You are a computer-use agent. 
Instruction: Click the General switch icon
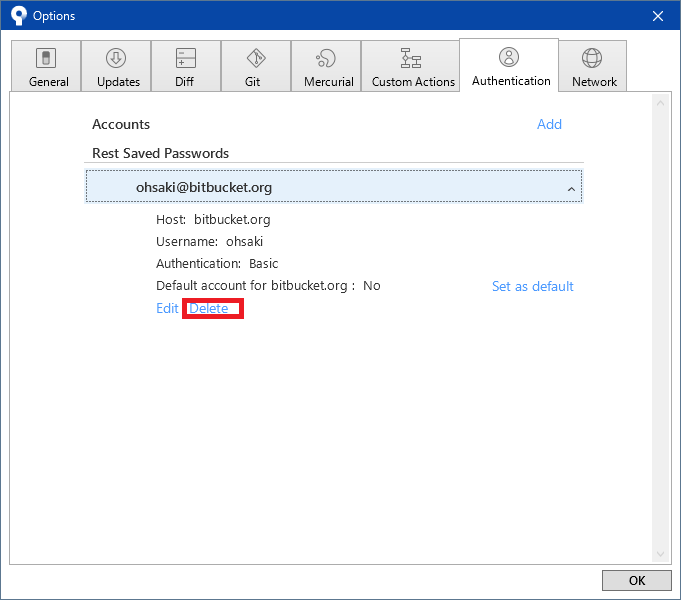coord(46,58)
